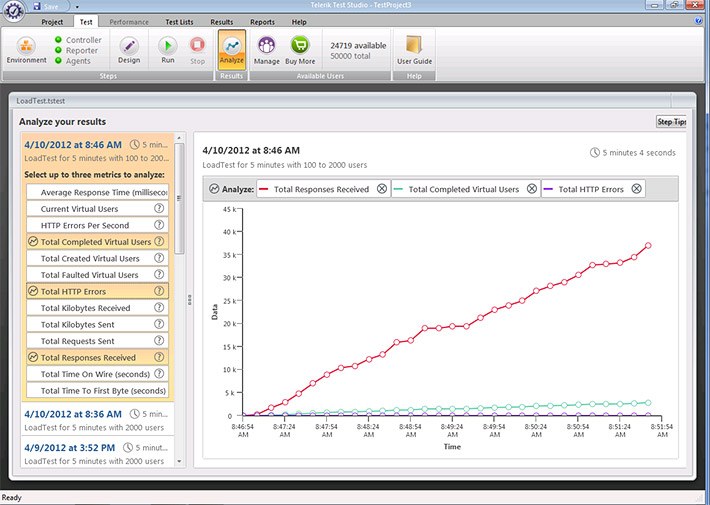The image size is (710, 505).
Task: Switch to the Project tab
Action: [x=52, y=22]
